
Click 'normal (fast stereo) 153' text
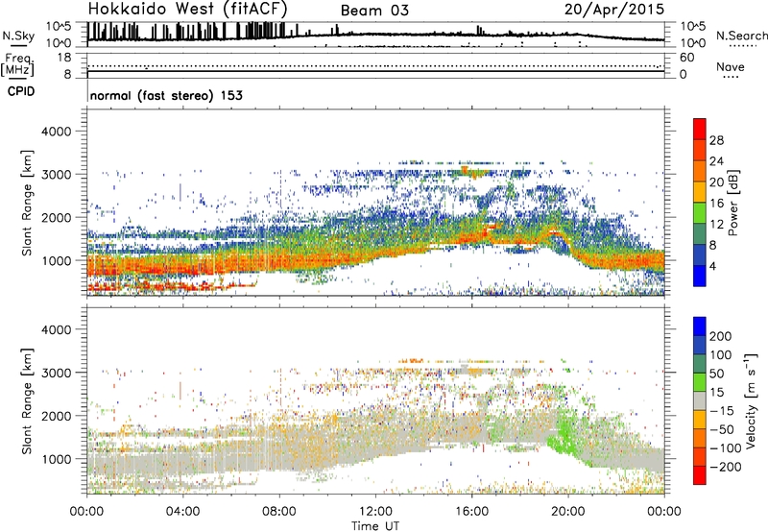pyautogui.click(x=166, y=95)
